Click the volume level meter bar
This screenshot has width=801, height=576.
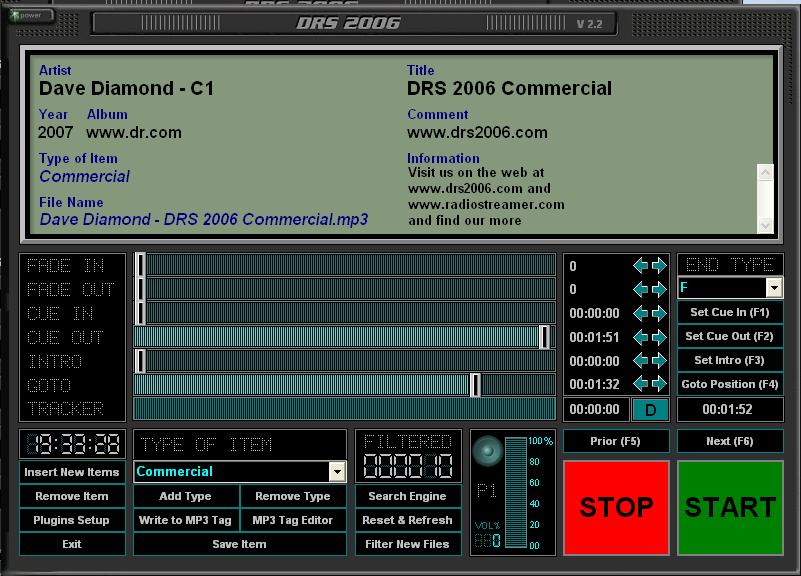(516, 493)
